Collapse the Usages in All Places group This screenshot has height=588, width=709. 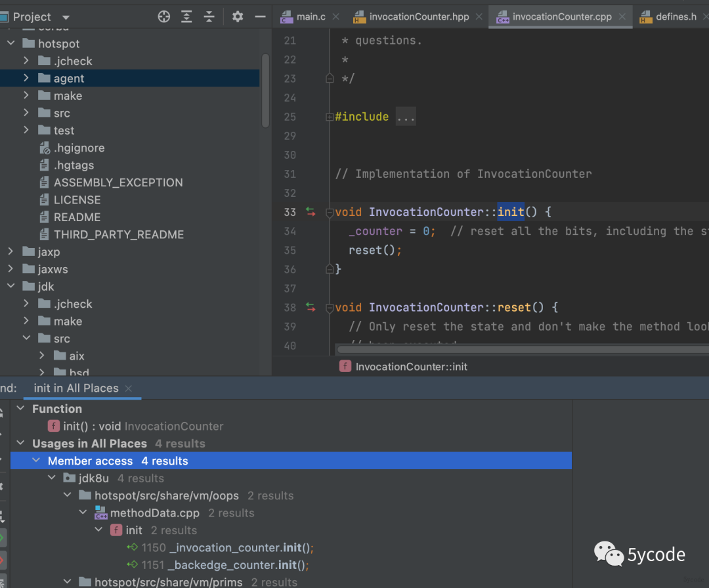point(21,443)
